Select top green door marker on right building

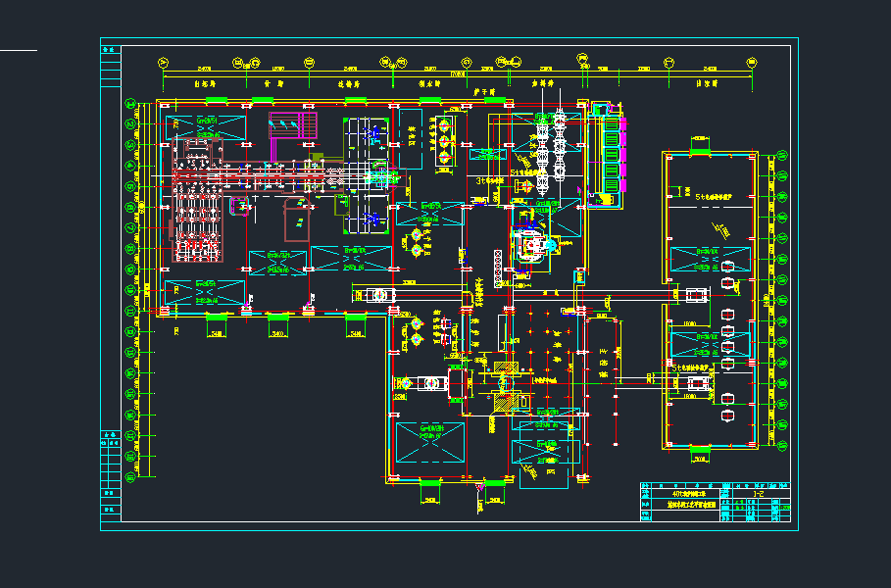699,152
